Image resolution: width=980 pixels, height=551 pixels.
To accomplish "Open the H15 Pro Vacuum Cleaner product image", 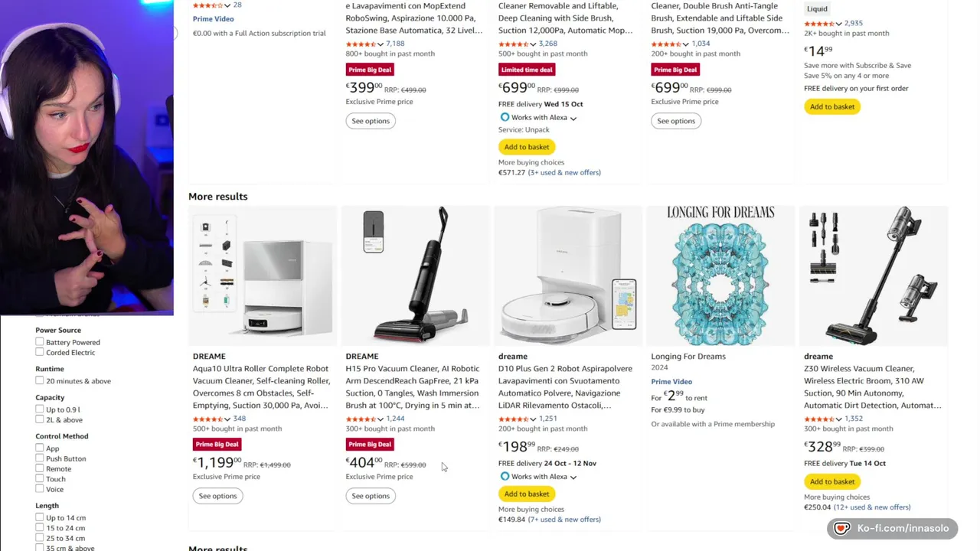I will tap(415, 275).
